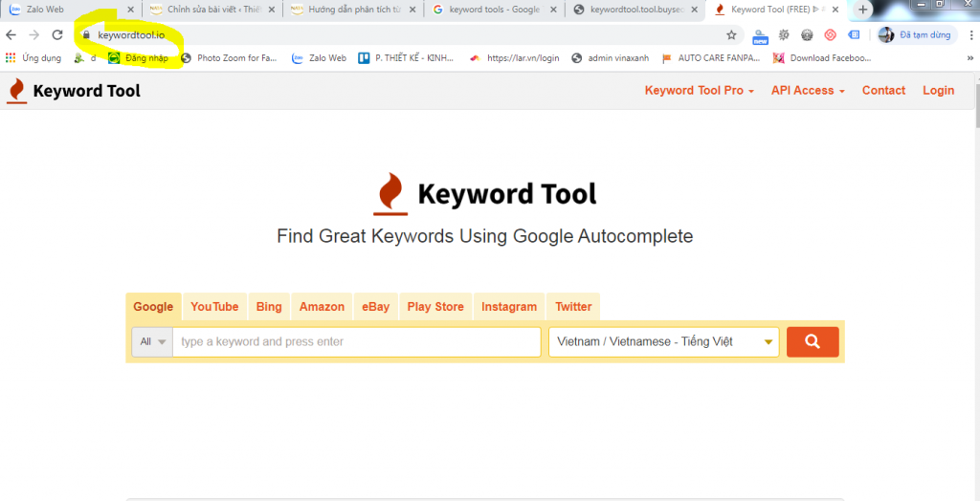980x501 pixels.
Task: Expand API Access dropdown menu
Action: 808,91
